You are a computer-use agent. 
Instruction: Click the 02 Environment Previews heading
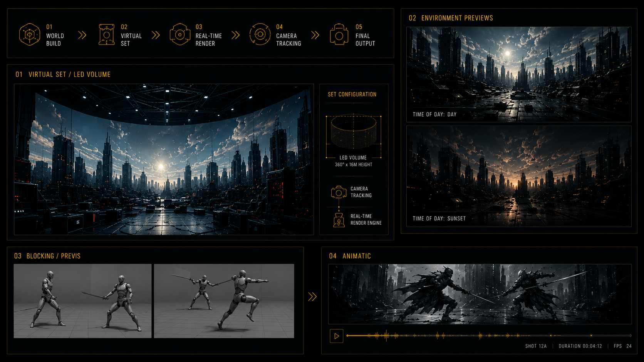point(451,18)
